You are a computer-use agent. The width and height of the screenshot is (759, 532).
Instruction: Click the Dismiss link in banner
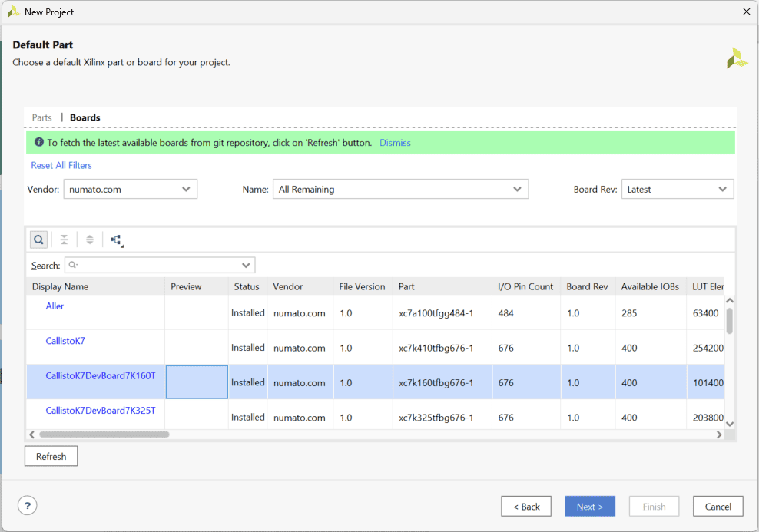395,143
